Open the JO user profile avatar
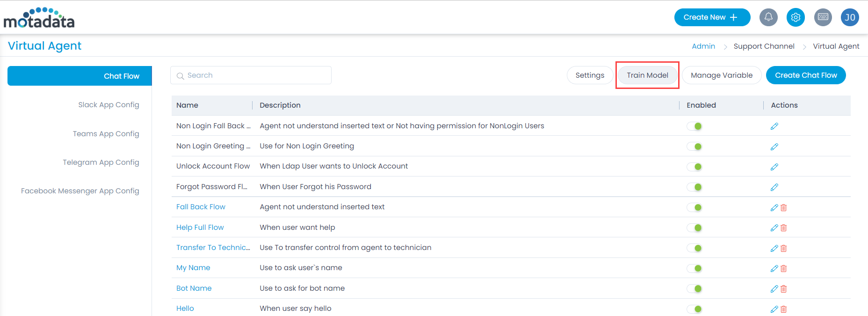 (x=850, y=17)
